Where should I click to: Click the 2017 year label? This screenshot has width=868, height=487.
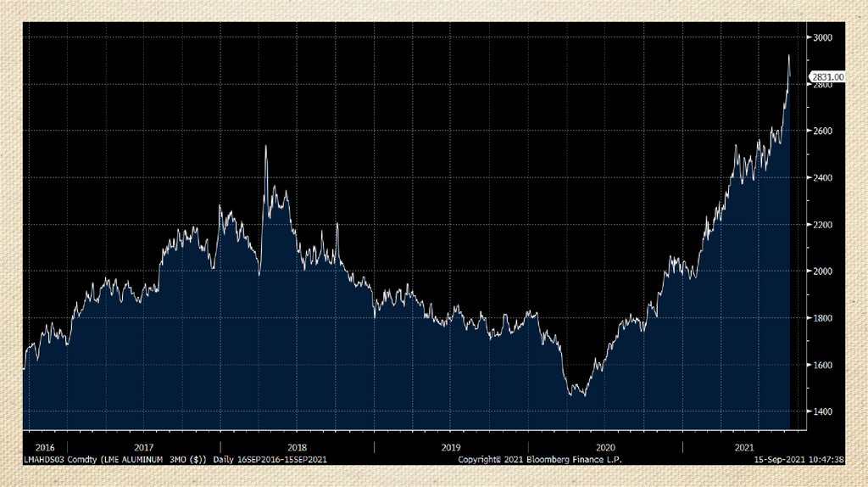coord(144,448)
